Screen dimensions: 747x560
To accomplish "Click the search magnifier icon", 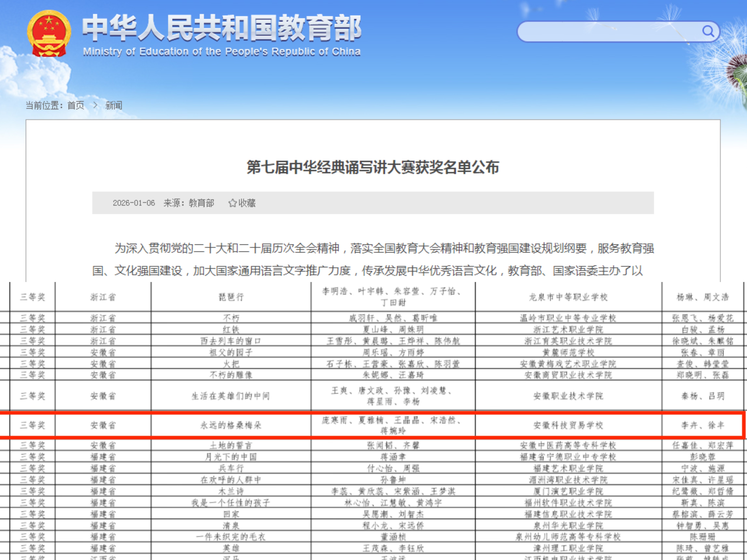I will pyautogui.click(x=708, y=31).
